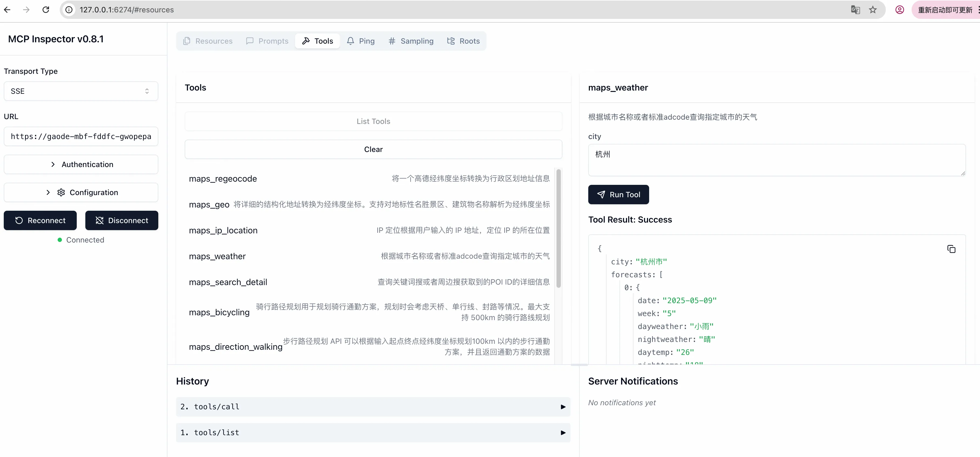Open the Transport Type SSE dropdown
The image size is (980, 457).
pos(81,91)
